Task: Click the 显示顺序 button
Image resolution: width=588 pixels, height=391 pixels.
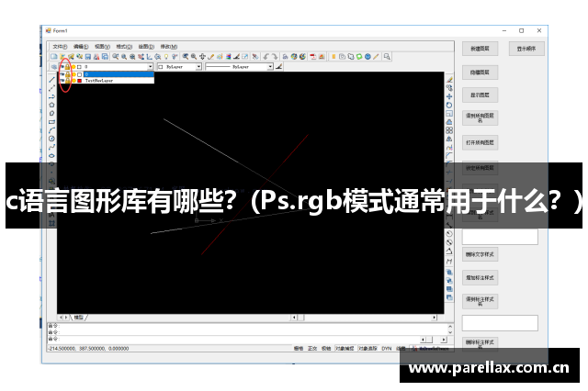Action: [526, 49]
